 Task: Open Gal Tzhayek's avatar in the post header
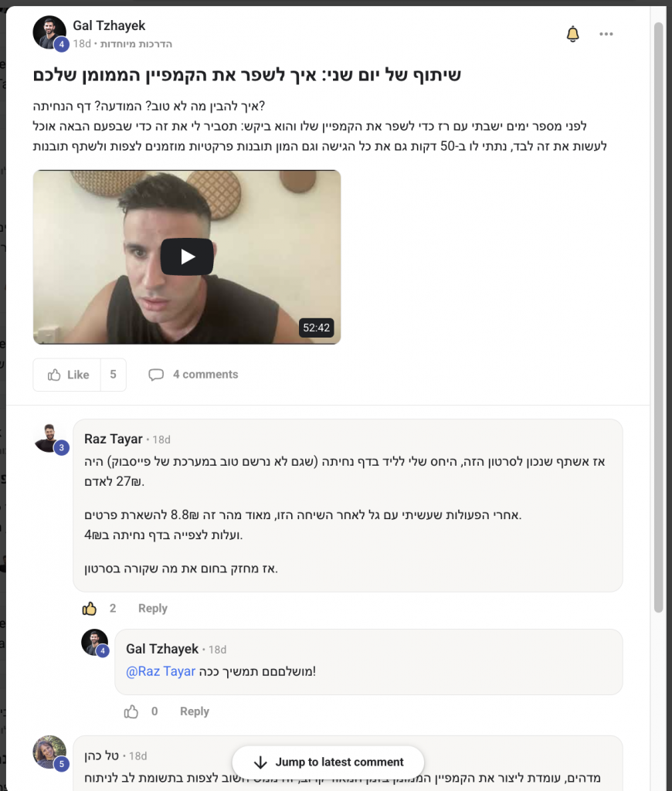(49, 32)
